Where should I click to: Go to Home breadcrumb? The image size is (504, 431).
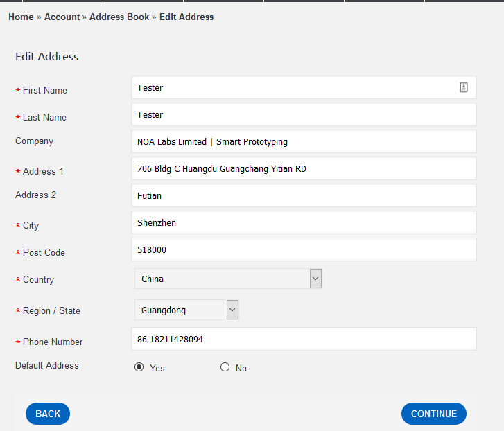pos(21,17)
